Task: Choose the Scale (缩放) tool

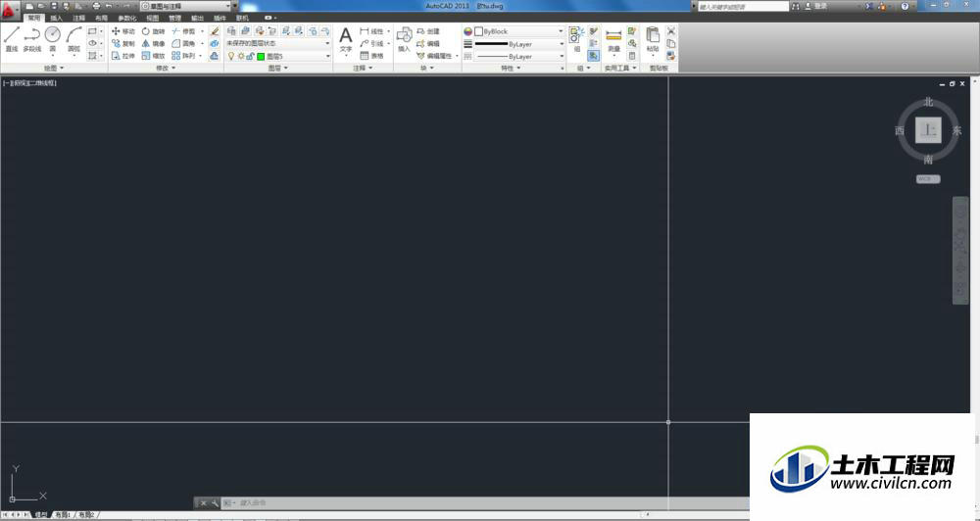Action: 153,56
